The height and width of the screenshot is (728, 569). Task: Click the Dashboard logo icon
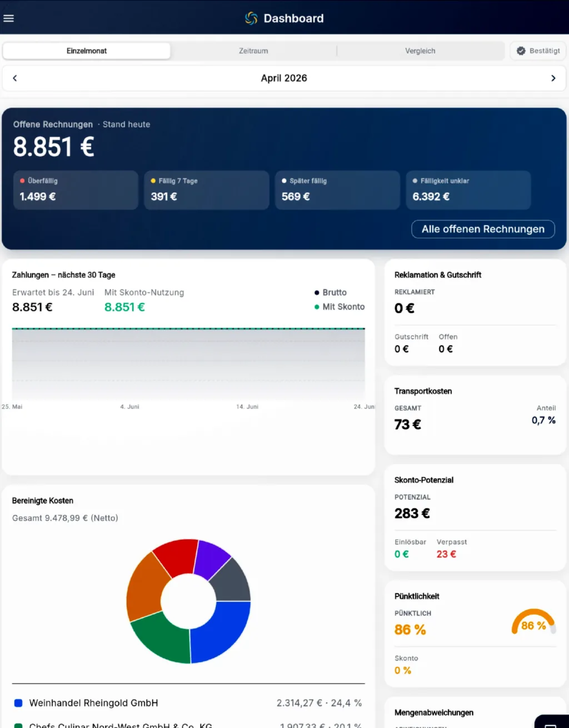(x=251, y=18)
